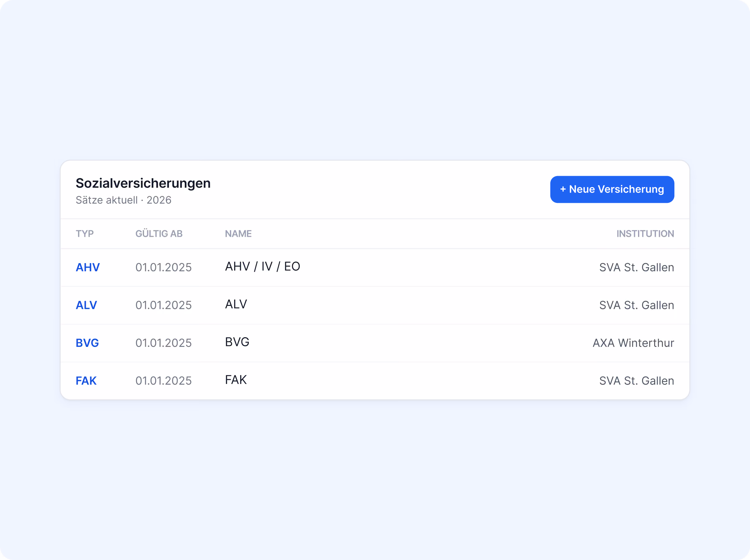The width and height of the screenshot is (750, 560).
Task: Select the TYP column header
Action: [85, 234]
